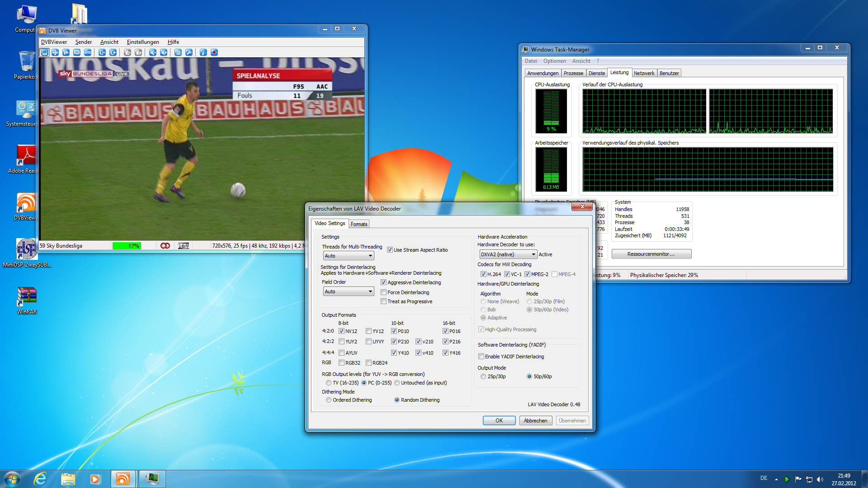This screenshot has width=868, height=488.
Task: Open the Prozesse tab in Task-Manager
Action: click(x=573, y=73)
